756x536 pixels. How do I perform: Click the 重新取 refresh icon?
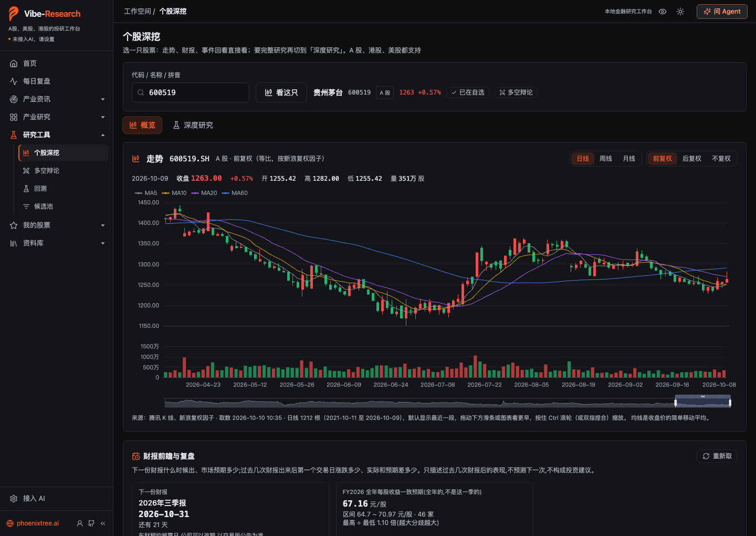pyautogui.click(x=706, y=456)
